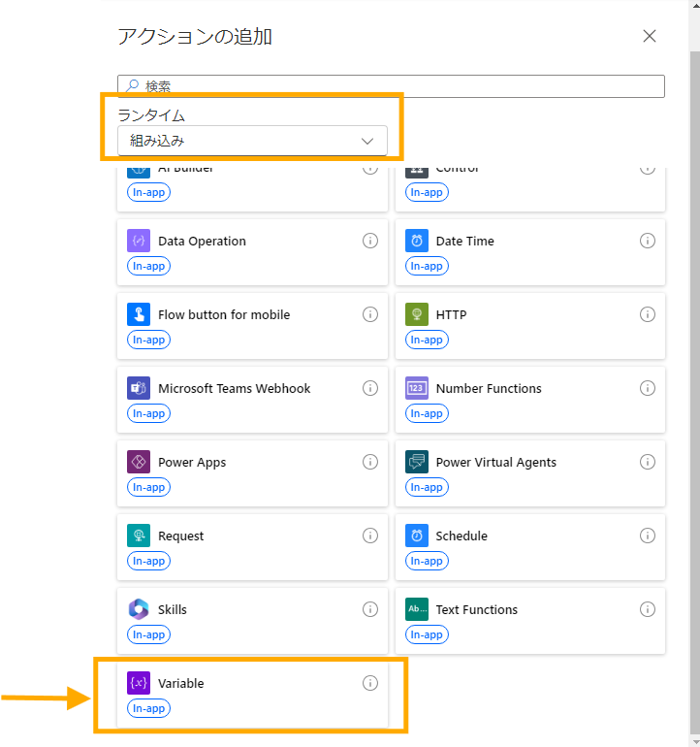Image resolution: width=700 pixels, height=747 pixels.
Task: Click the runtime dropdown chevron arrow
Action: (x=367, y=141)
